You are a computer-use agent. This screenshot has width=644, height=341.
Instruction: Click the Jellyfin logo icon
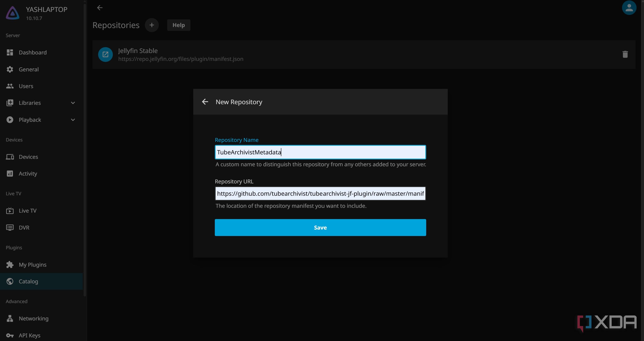click(12, 13)
